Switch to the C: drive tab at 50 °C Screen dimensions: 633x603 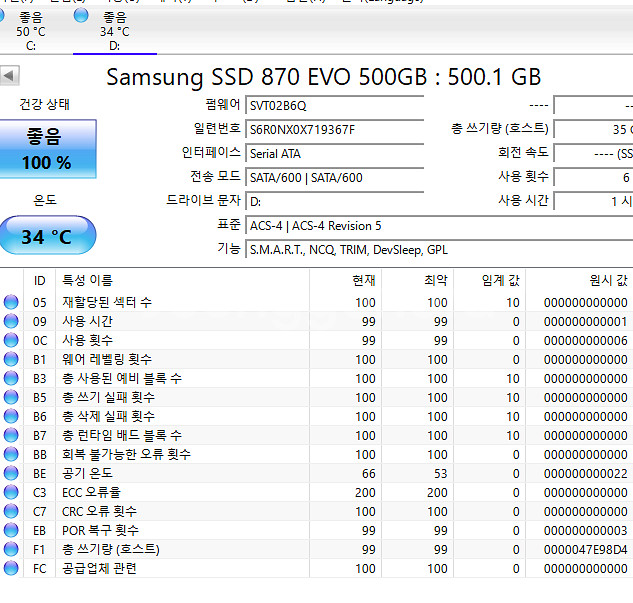(x=30, y=31)
